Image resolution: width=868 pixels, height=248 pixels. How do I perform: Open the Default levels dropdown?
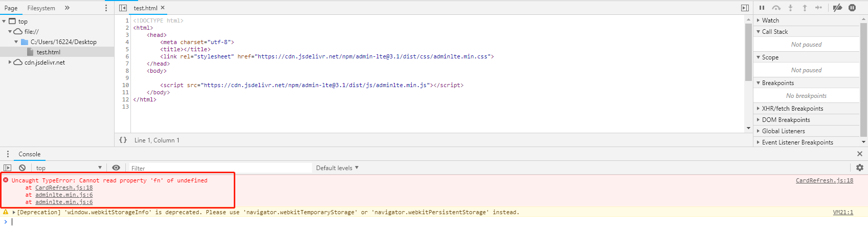tap(337, 168)
